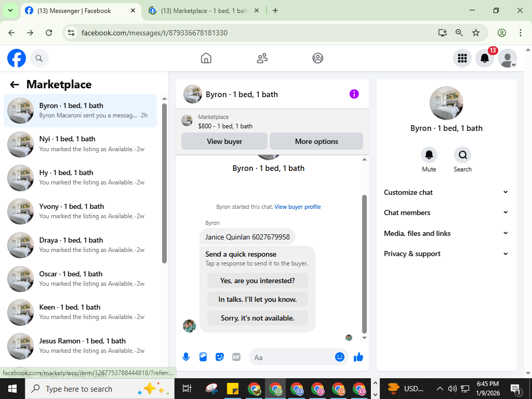Open Chrome profile icon
532x399 pixels.
coord(502,33)
